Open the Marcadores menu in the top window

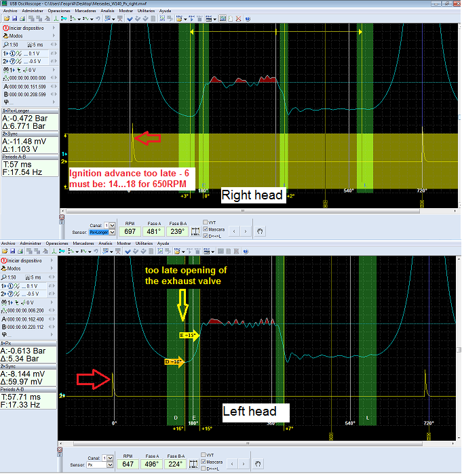click(85, 11)
